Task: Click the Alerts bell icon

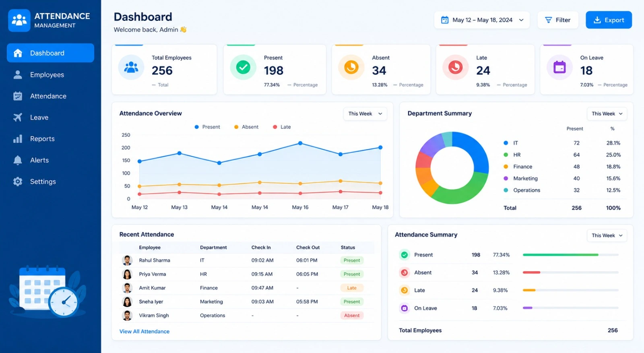Action: coord(18,160)
